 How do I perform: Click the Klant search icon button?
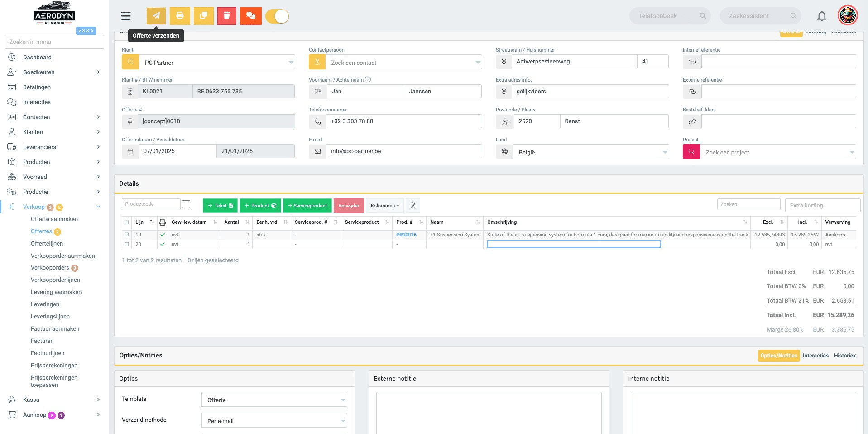[130, 62]
